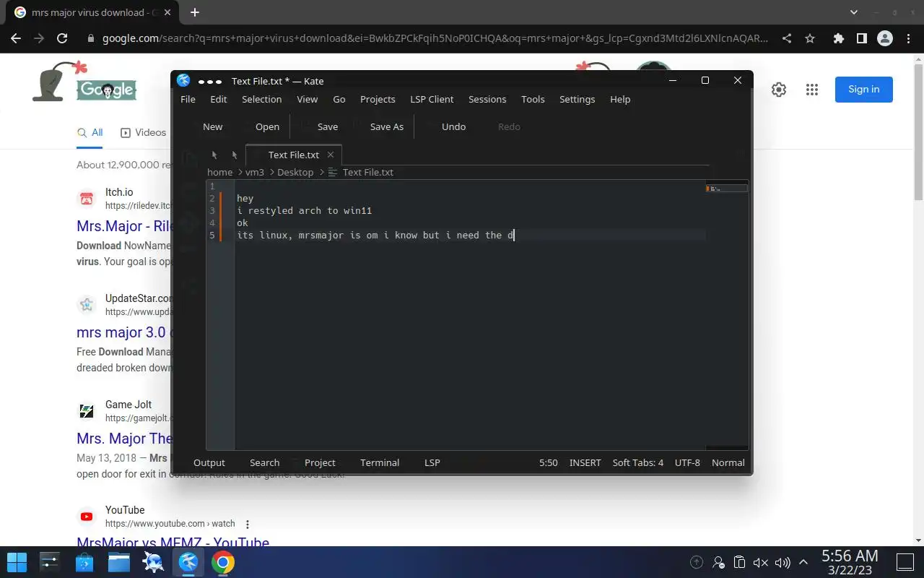Open the Selection menu in Kate
Image resolution: width=924 pixels, height=578 pixels.
261,99
